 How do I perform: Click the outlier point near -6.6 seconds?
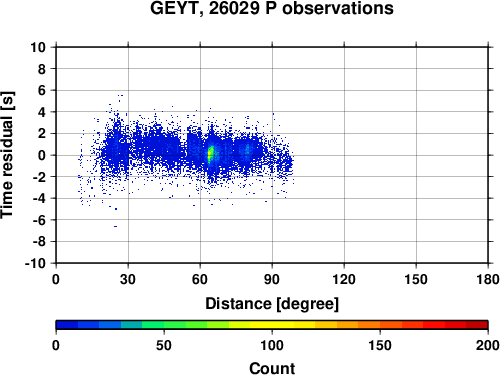point(115,226)
